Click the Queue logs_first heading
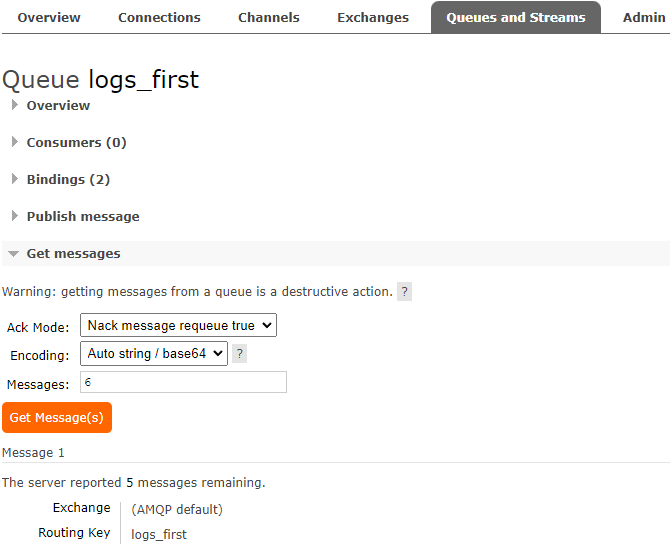The image size is (670, 544). (101, 79)
